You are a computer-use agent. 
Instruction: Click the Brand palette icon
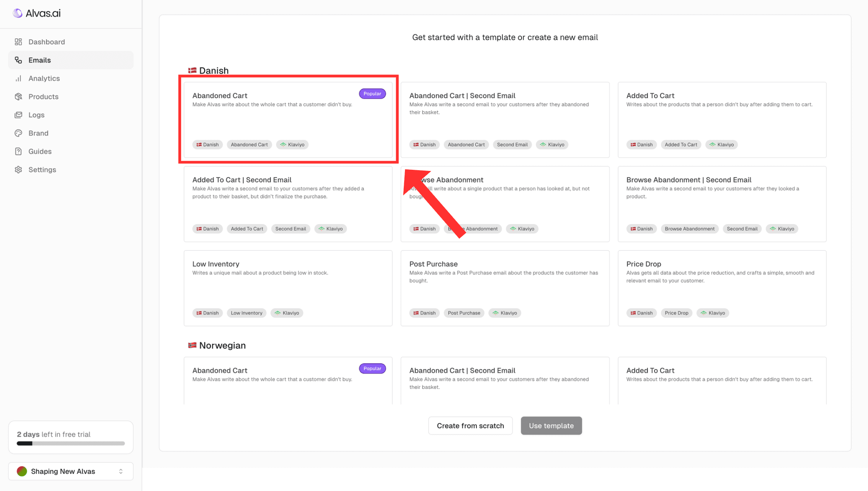pyautogui.click(x=18, y=133)
